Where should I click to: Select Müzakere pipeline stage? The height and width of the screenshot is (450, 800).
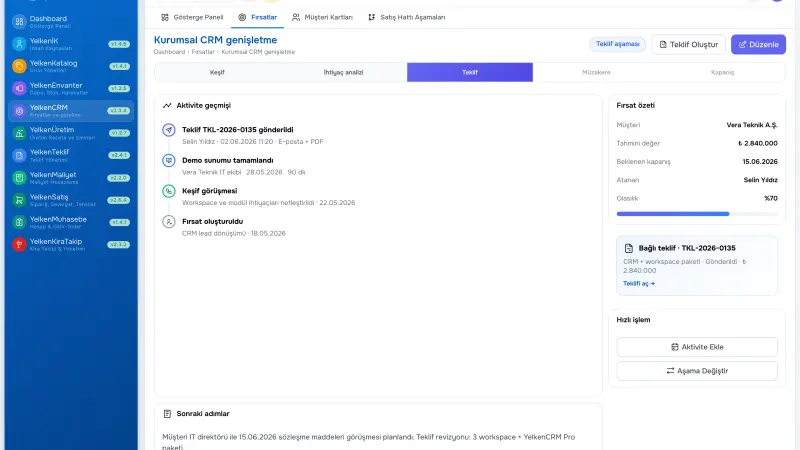[x=596, y=72]
